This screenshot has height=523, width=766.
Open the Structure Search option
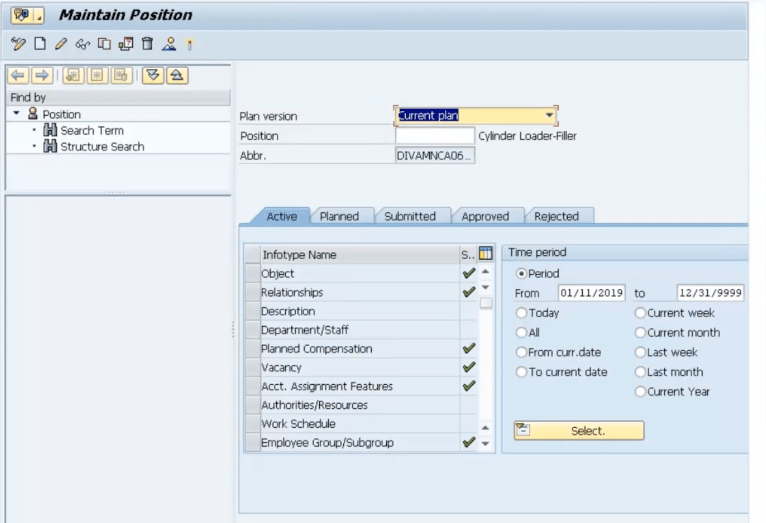(102, 146)
